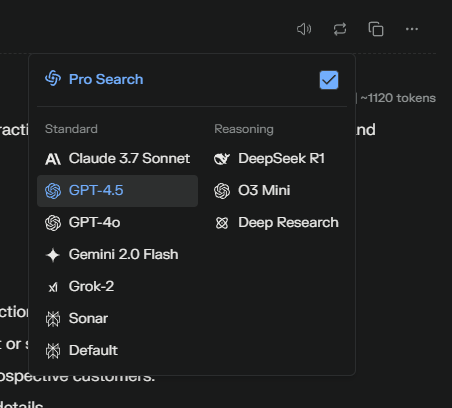Click the Standard section heading
Screen dimensions: 452x408
(x=71, y=129)
